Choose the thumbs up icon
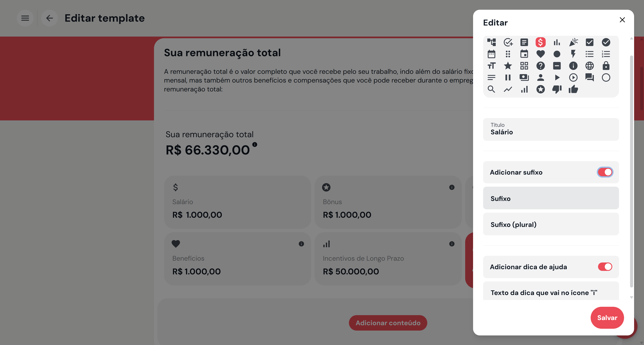This screenshot has width=644, height=345. coord(573,89)
